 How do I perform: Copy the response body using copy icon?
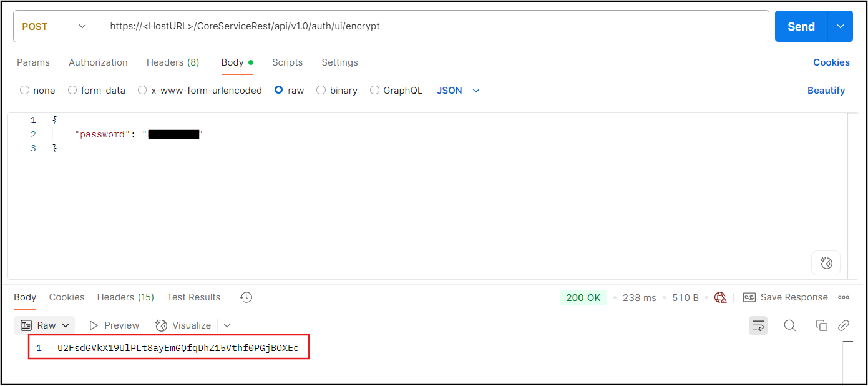click(822, 325)
